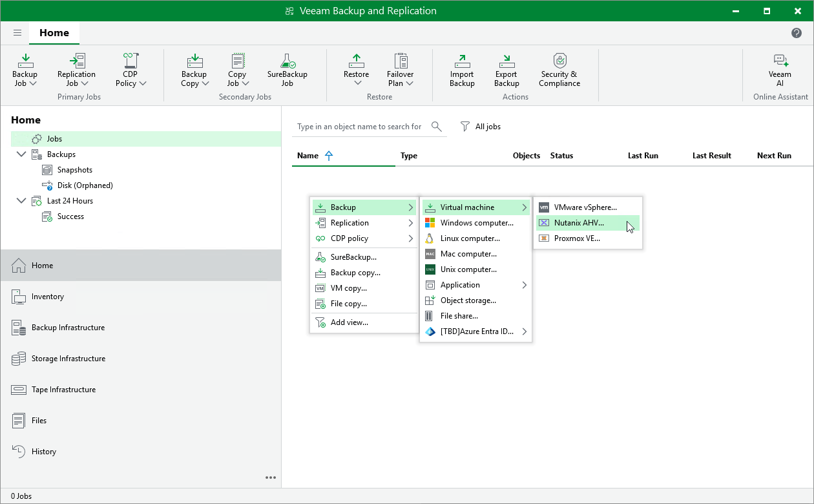Collapse the Last 24 Hours node
814x504 pixels.
21,201
